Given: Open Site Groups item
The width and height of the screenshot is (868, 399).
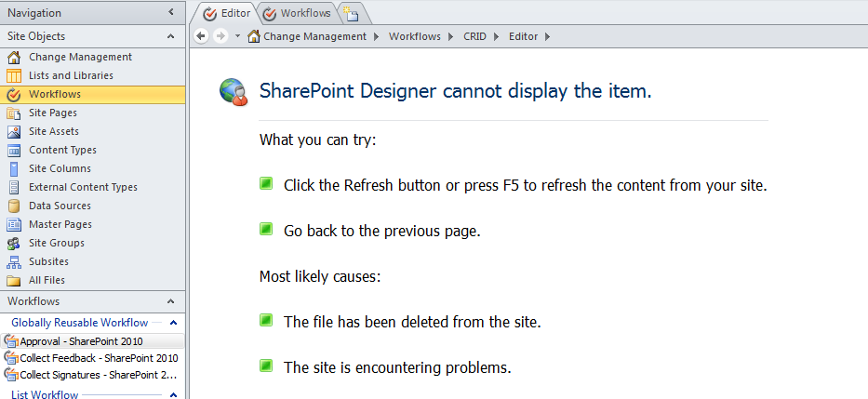Looking at the screenshot, I should click(56, 243).
